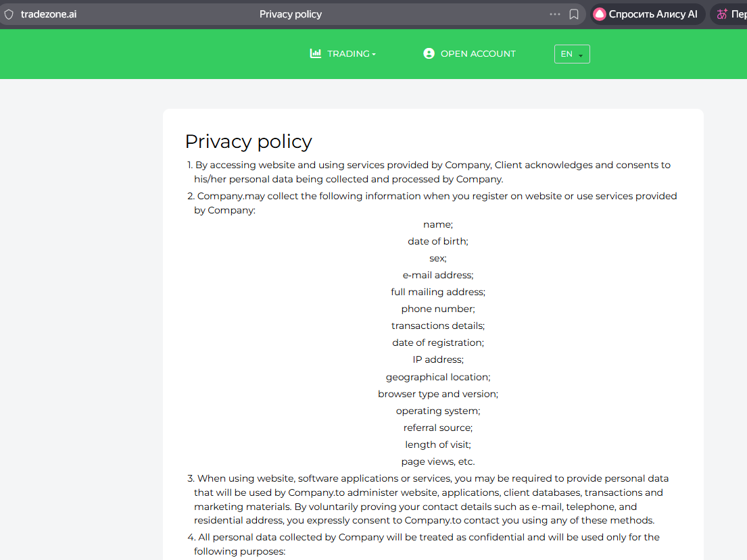The height and width of the screenshot is (560, 747).
Task: Open the EN language selector
Action: tap(571, 54)
